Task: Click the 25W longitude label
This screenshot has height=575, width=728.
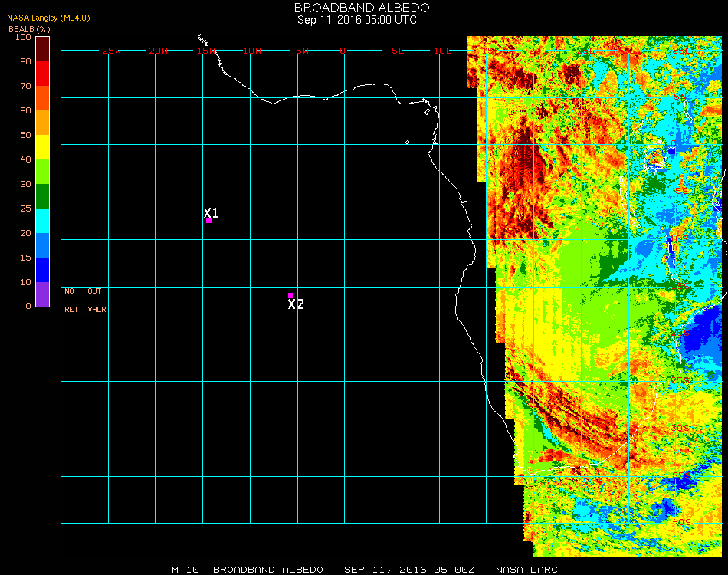Action: (x=112, y=51)
